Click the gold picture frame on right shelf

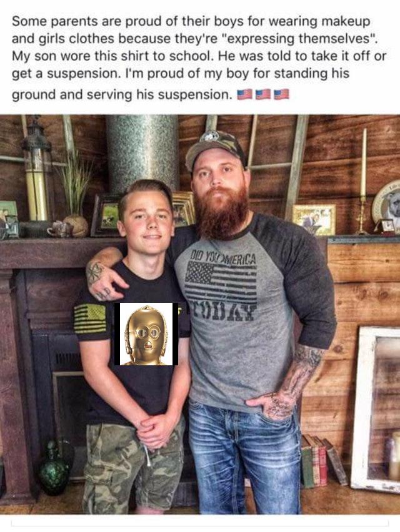(314, 220)
